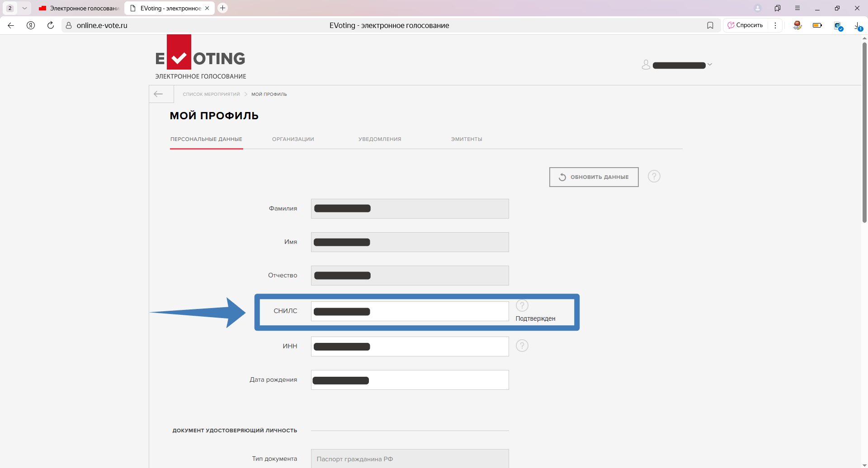Click the Yandex home icon

(31, 25)
